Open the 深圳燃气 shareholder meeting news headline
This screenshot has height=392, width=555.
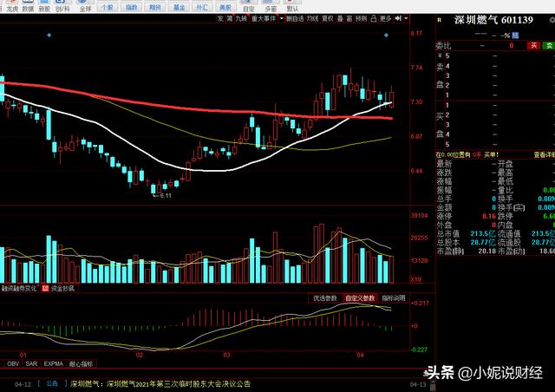[160, 383]
